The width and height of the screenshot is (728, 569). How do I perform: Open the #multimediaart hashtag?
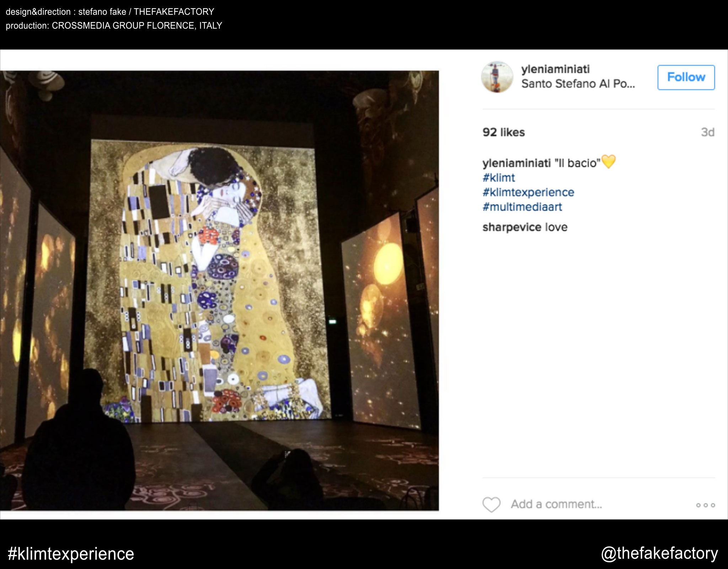[x=522, y=207]
